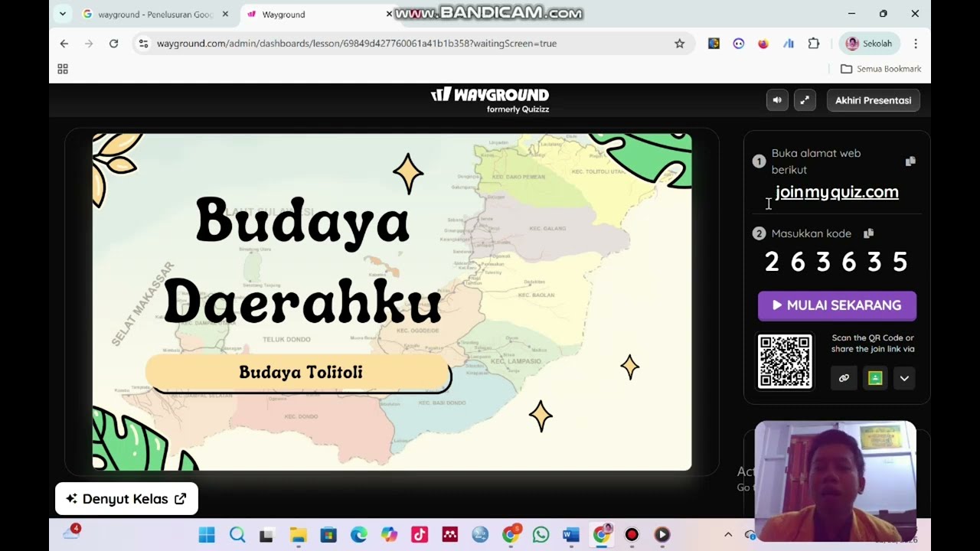The height and width of the screenshot is (551, 980).
Task: Open the Sekolah profile chip
Action: (869, 44)
